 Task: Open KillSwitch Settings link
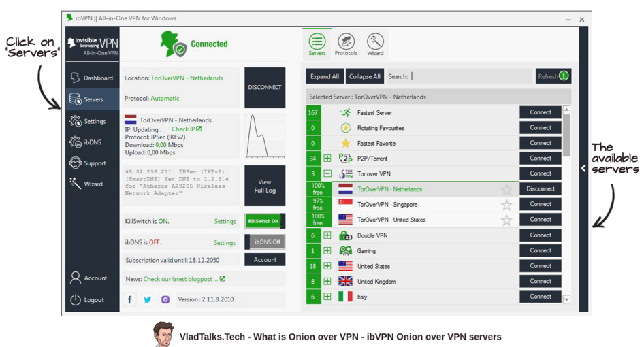tap(225, 221)
